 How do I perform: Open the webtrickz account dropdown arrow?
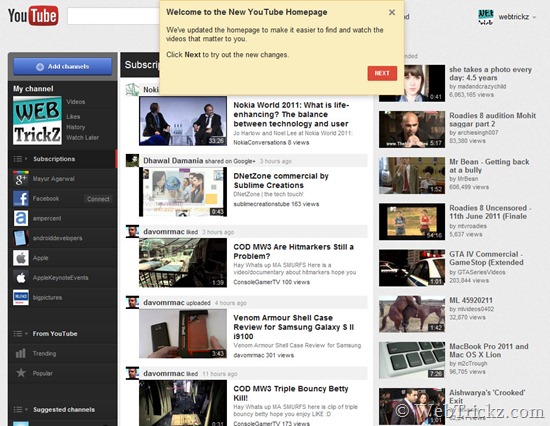point(534,17)
